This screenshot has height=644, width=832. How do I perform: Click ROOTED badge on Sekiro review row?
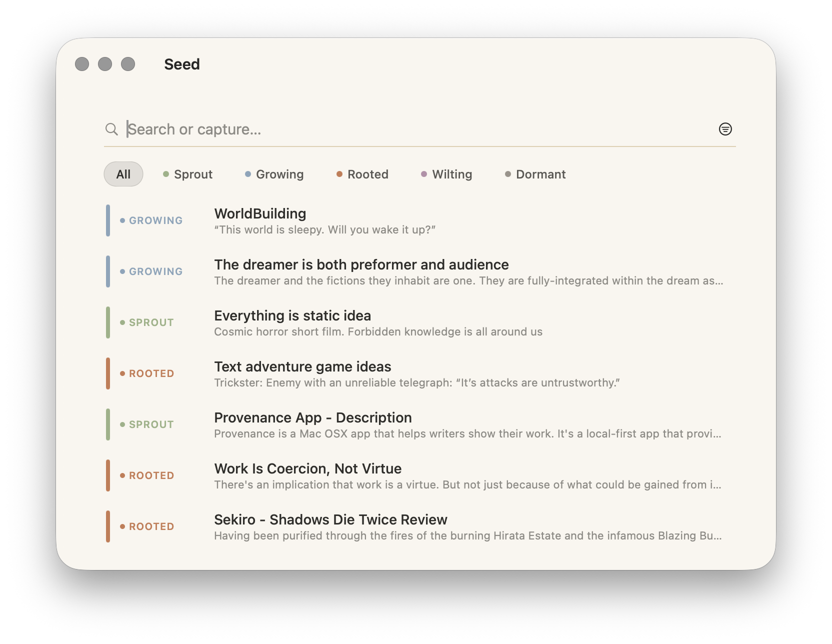coord(147,526)
